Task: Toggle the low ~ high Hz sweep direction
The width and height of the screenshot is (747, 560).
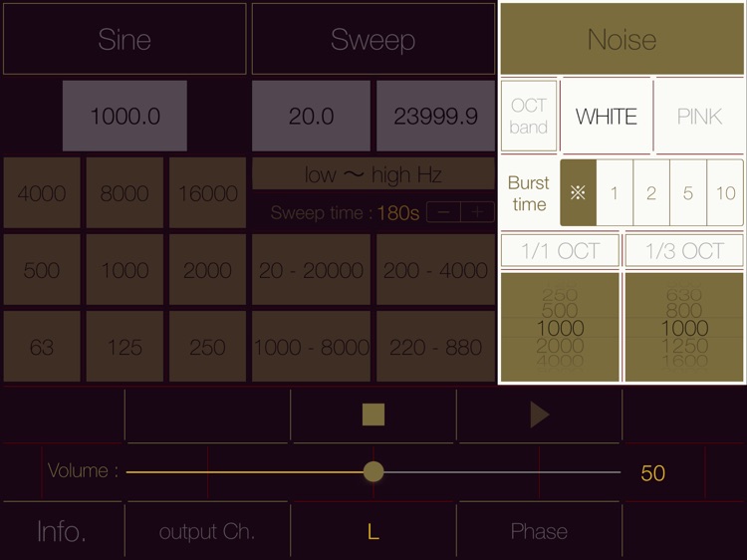Action: coord(373,174)
